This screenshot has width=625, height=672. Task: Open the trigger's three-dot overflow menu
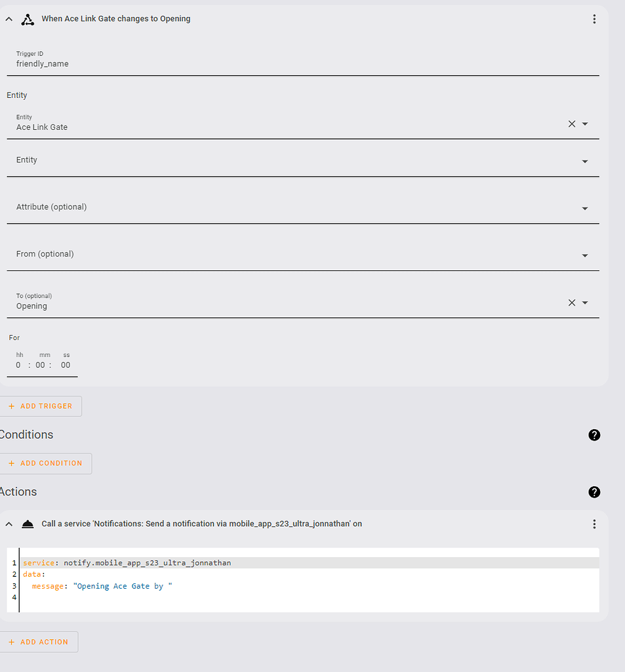tap(594, 19)
